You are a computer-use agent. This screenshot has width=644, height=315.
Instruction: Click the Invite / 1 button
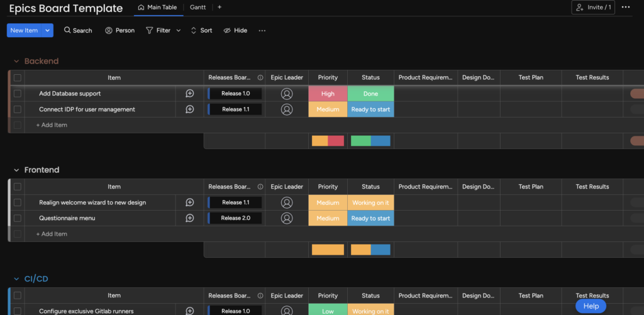593,8
